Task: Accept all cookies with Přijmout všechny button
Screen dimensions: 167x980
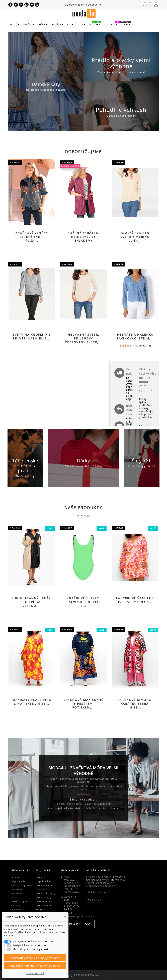Action: click(x=35, y=958)
